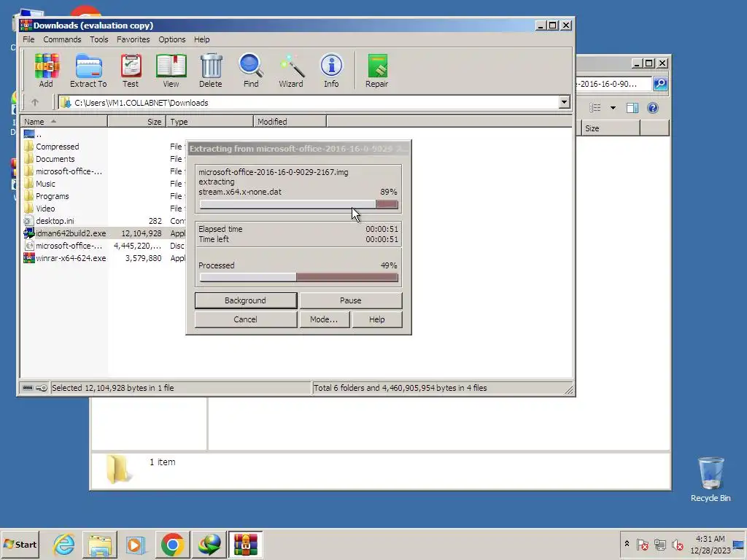
Task: Click the Processed progress bar
Action: [298, 278]
